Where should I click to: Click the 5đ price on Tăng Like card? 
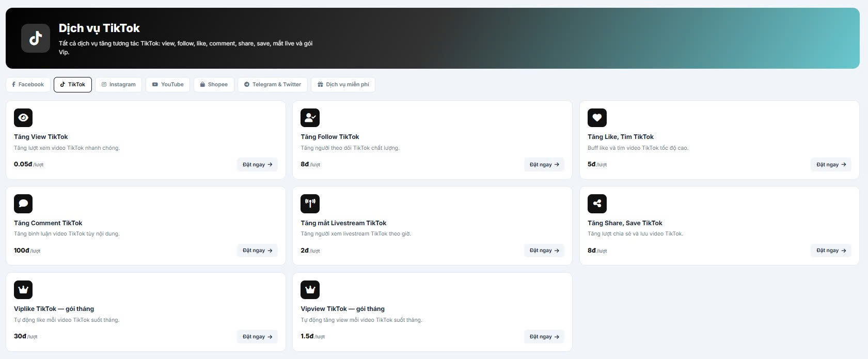tap(592, 164)
